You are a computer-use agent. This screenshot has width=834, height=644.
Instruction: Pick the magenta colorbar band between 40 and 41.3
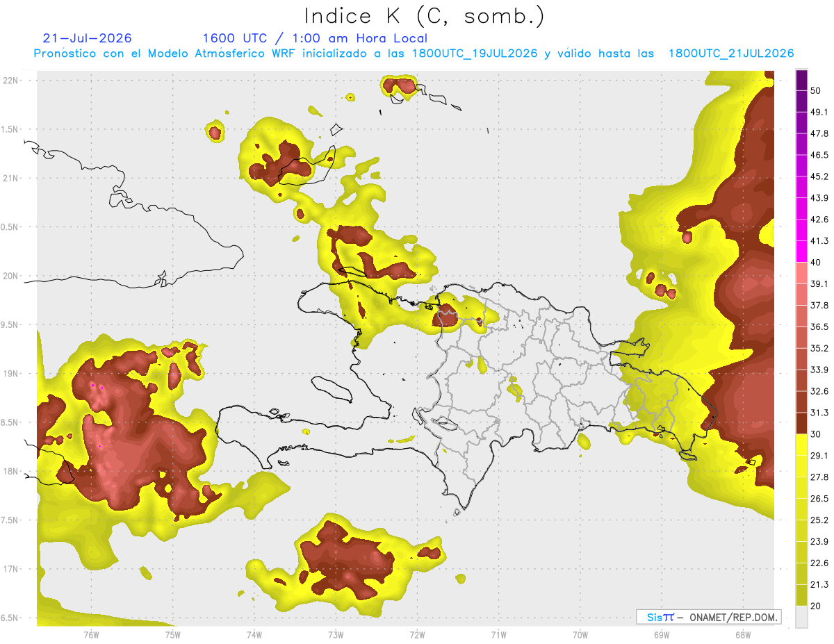pyautogui.click(x=801, y=251)
